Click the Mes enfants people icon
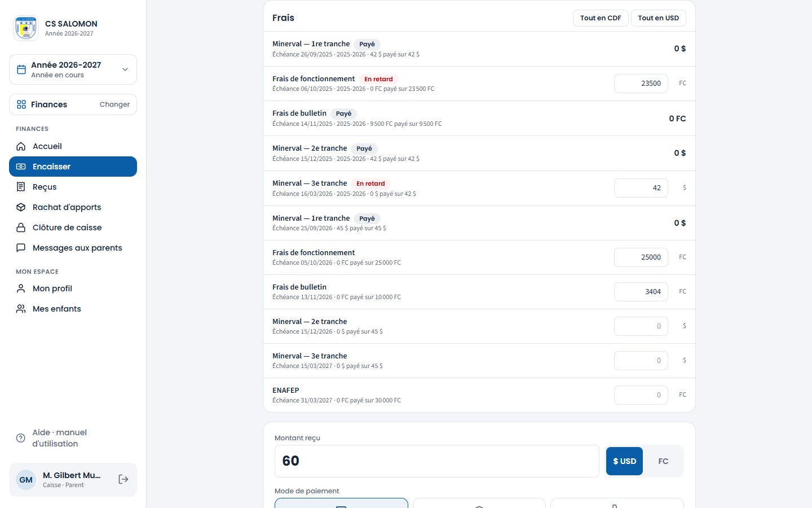 (x=21, y=309)
